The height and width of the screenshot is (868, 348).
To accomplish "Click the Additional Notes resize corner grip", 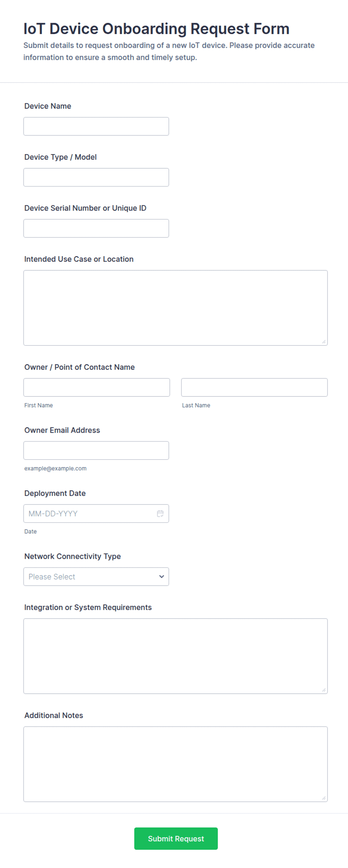I will pos(324,798).
